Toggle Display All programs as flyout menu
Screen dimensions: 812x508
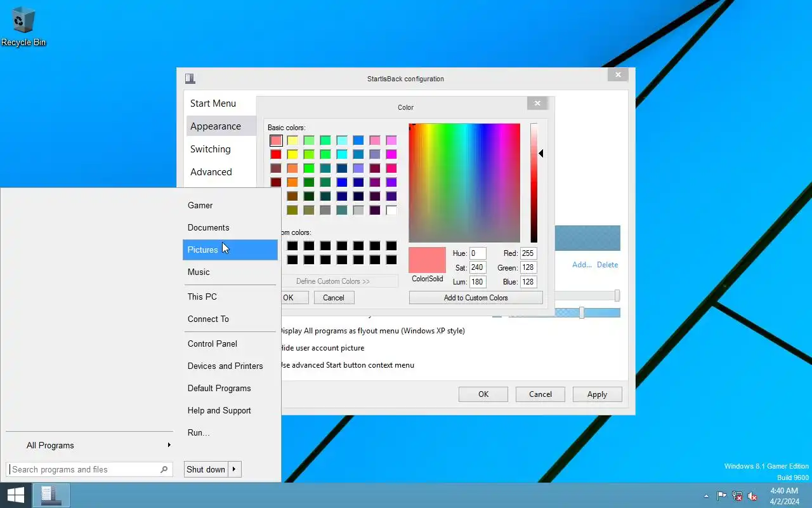click(x=372, y=331)
